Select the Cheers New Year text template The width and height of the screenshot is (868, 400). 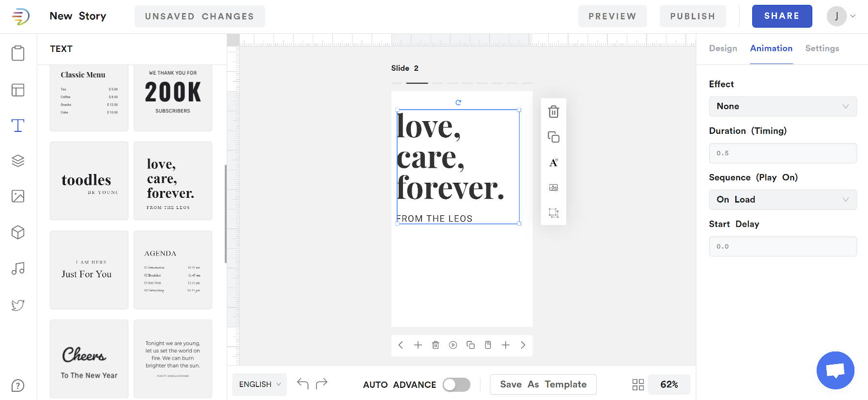(89, 359)
